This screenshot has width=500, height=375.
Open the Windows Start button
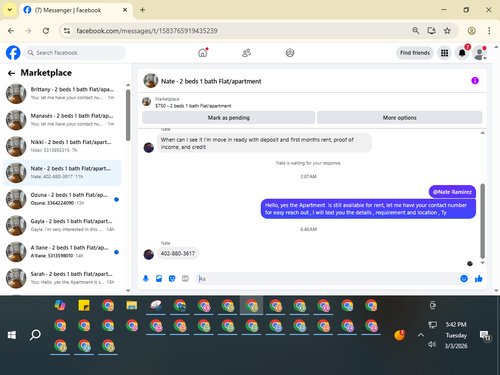12,335
